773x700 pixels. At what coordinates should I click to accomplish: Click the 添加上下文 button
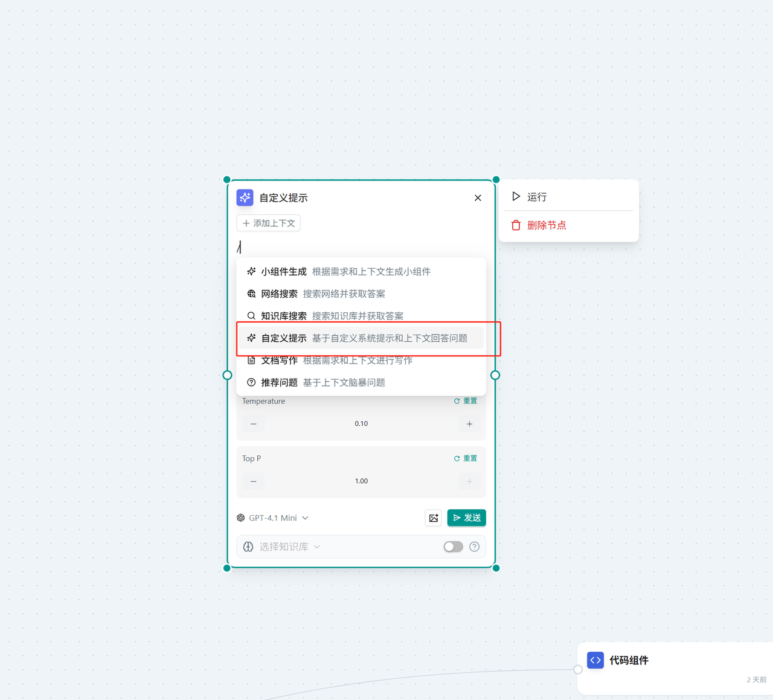[268, 223]
